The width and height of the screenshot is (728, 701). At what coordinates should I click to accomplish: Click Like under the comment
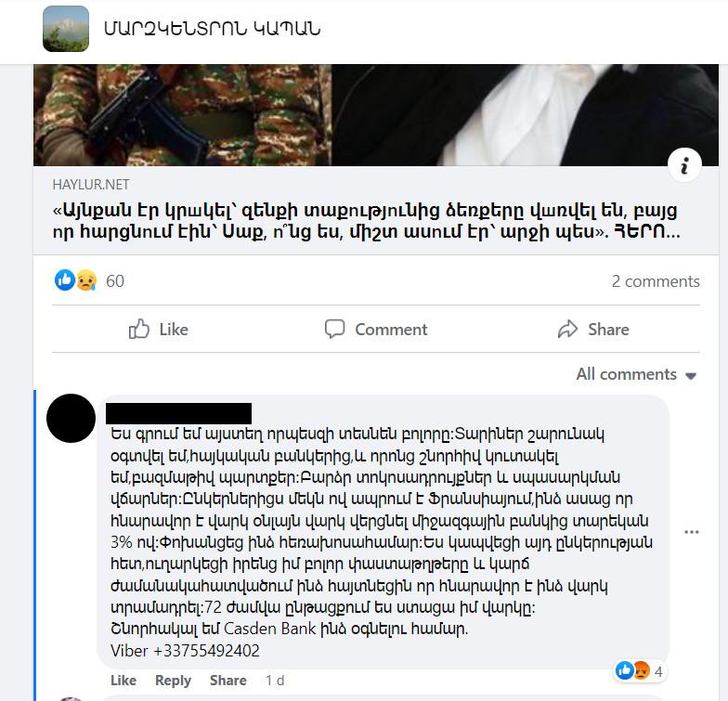(x=123, y=680)
